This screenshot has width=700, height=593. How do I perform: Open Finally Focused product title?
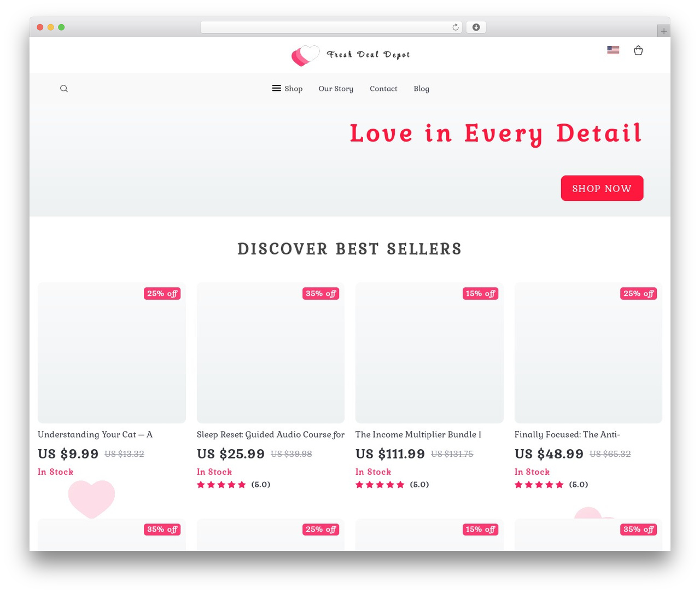(567, 434)
